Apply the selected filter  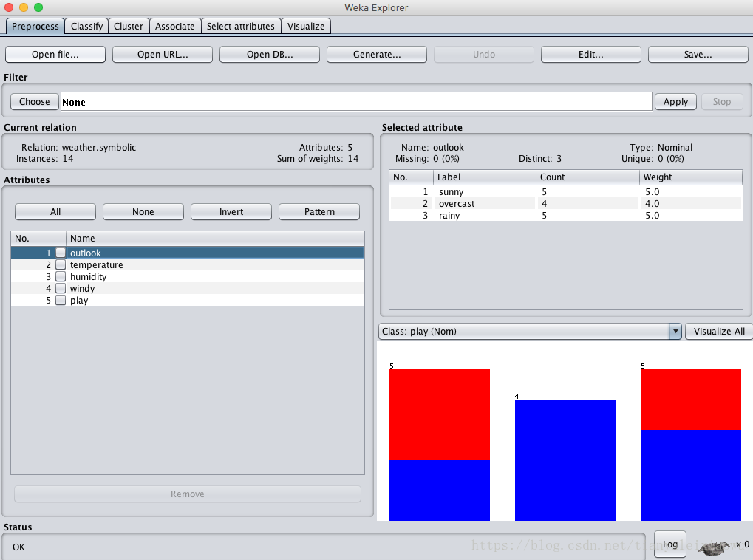(675, 102)
